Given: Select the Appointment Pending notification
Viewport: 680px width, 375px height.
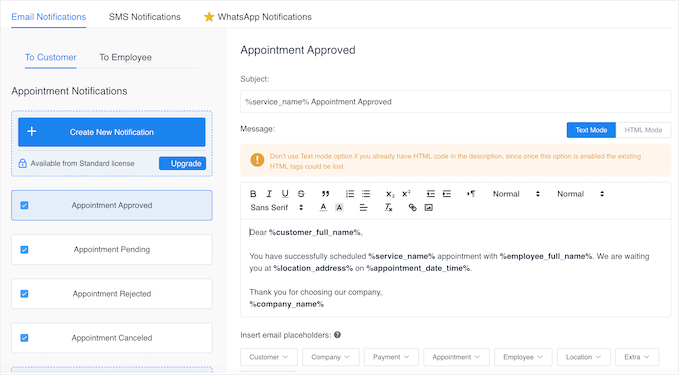Looking at the screenshot, I should pos(112,249).
